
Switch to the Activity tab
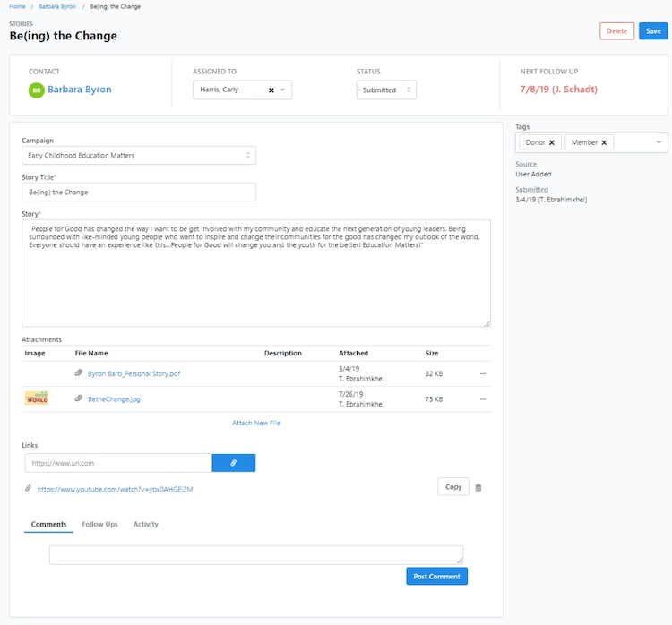coord(146,525)
